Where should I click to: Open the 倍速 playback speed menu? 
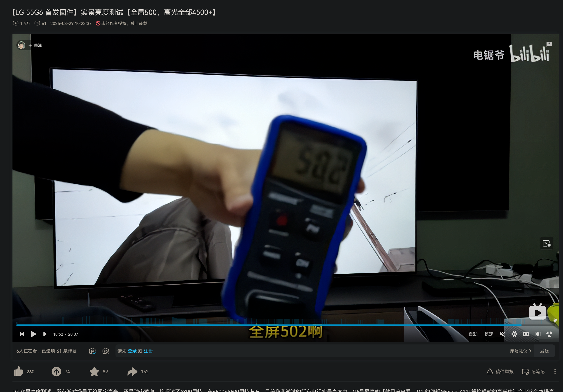489,334
